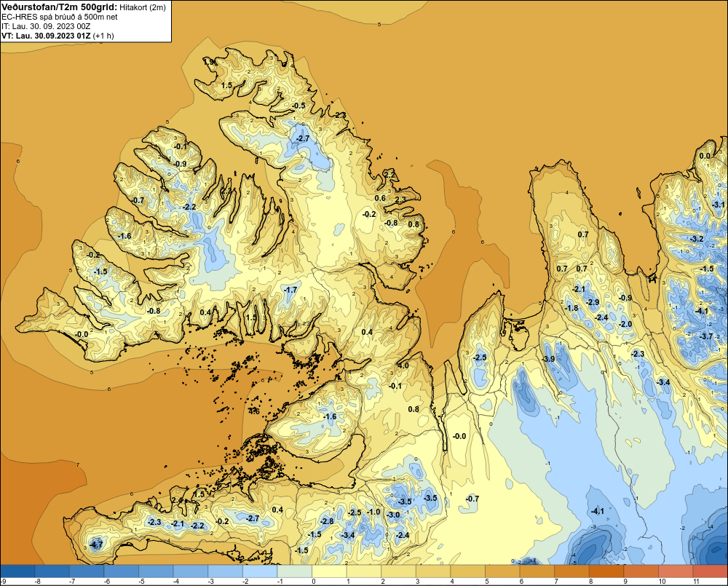Click the -2.0 temperature value on the map

tap(626, 324)
